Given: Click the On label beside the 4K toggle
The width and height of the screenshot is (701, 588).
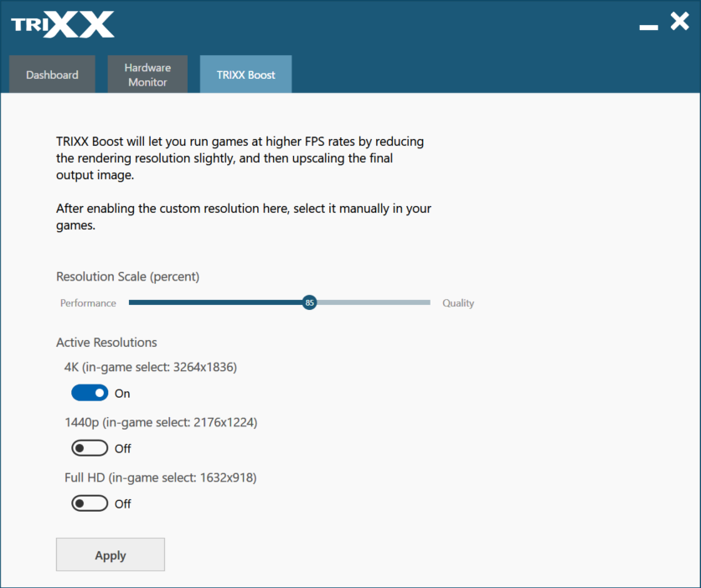Looking at the screenshot, I should click(x=122, y=394).
